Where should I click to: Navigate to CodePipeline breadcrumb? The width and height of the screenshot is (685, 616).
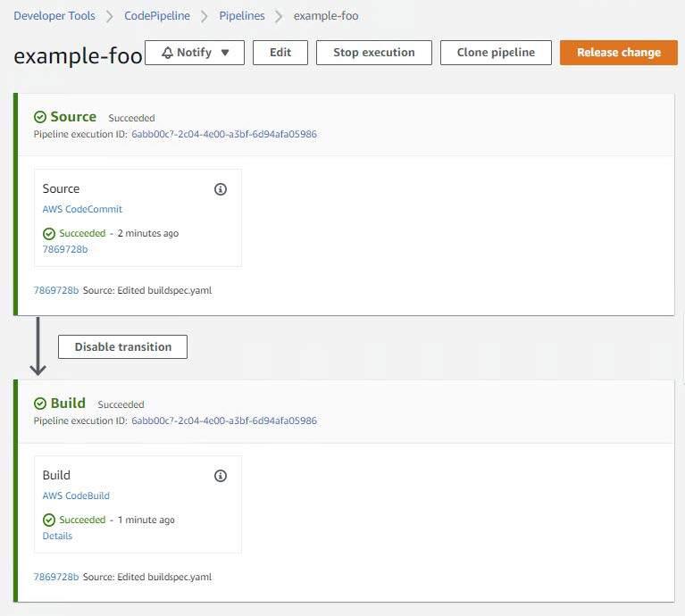(x=157, y=16)
